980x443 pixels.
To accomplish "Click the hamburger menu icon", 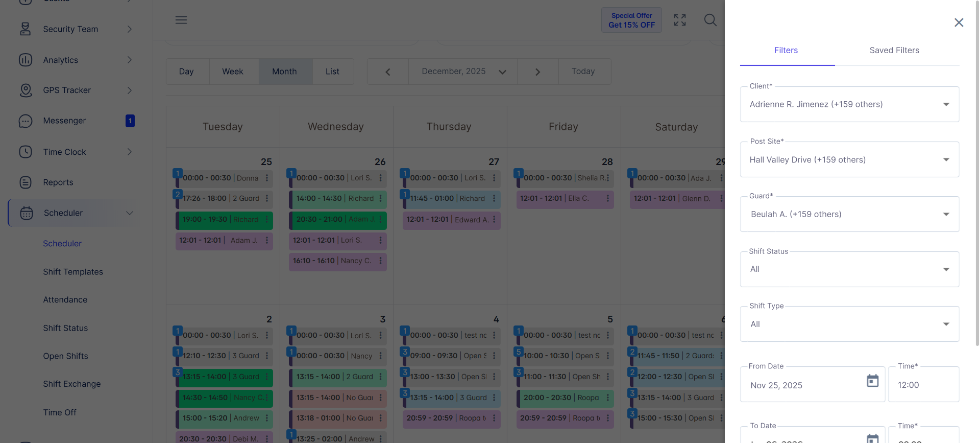I will pos(181,20).
